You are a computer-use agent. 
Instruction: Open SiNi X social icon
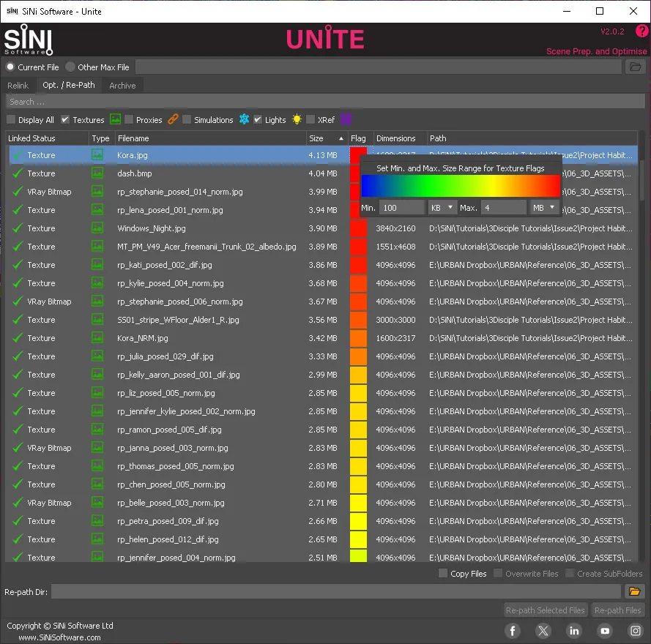tap(543, 631)
